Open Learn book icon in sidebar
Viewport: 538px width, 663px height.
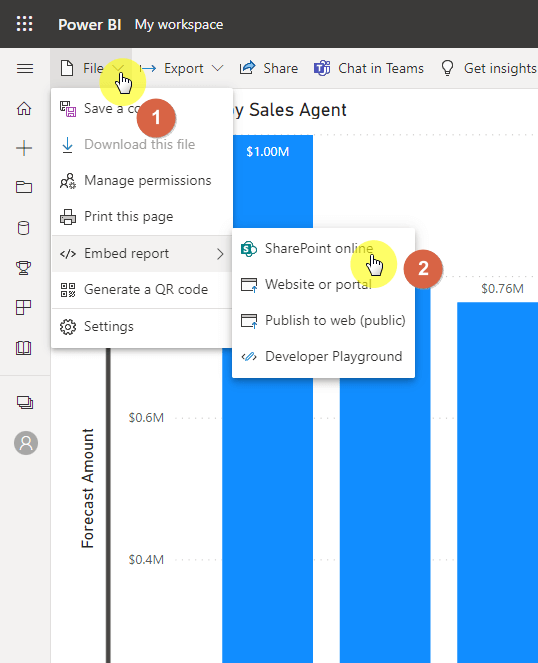pyautogui.click(x=24, y=348)
